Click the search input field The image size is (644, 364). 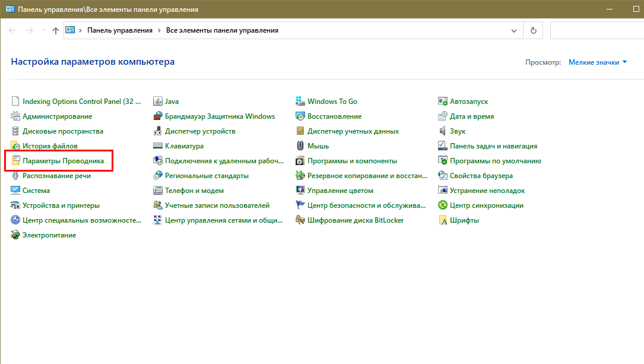pos(597,30)
